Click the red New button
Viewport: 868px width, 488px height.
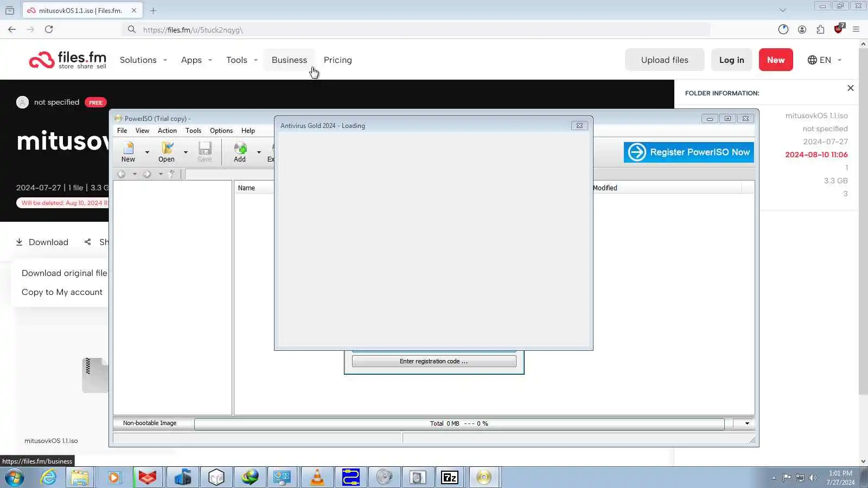point(776,60)
